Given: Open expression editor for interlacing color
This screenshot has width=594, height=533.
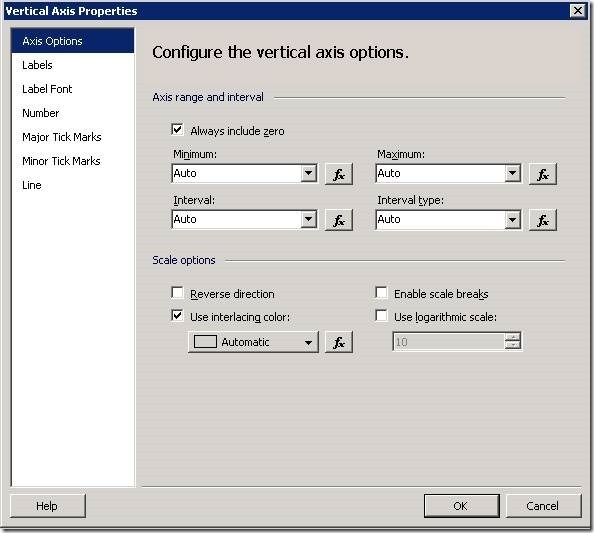Looking at the screenshot, I should tap(339, 342).
